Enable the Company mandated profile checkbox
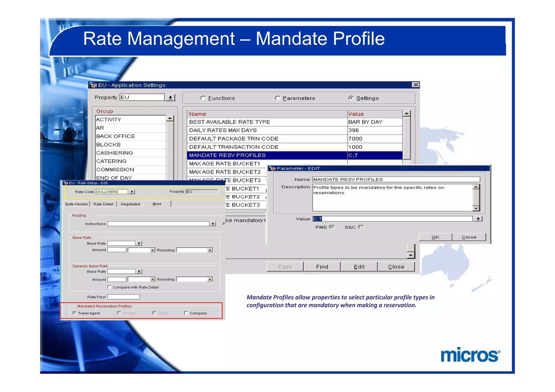This screenshot has width=555, height=392. pyautogui.click(x=186, y=313)
